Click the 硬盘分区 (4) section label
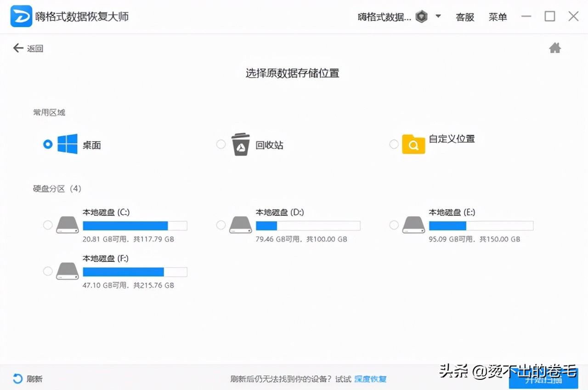 57,189
